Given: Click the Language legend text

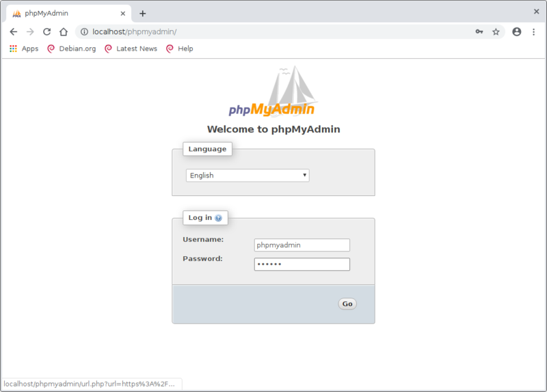Looking at the screenshot, I should tap(207, 149).
